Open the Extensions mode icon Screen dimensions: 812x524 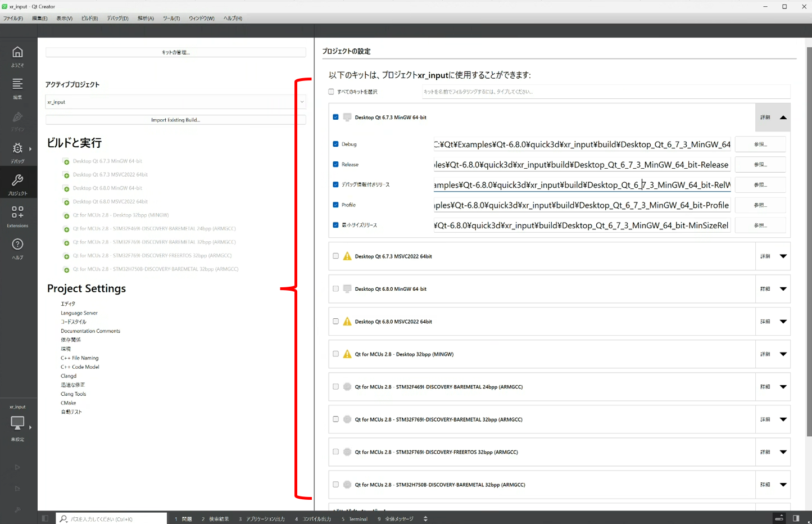click(17, 216)
